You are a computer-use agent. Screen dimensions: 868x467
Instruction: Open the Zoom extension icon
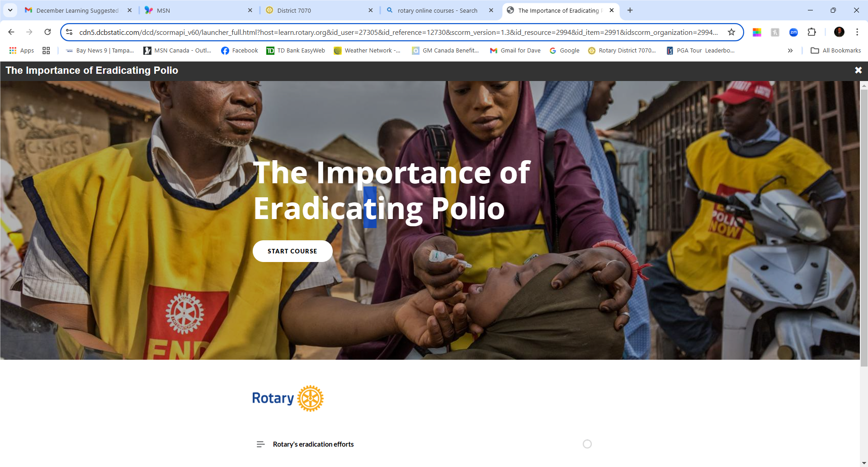coord(793,32)
